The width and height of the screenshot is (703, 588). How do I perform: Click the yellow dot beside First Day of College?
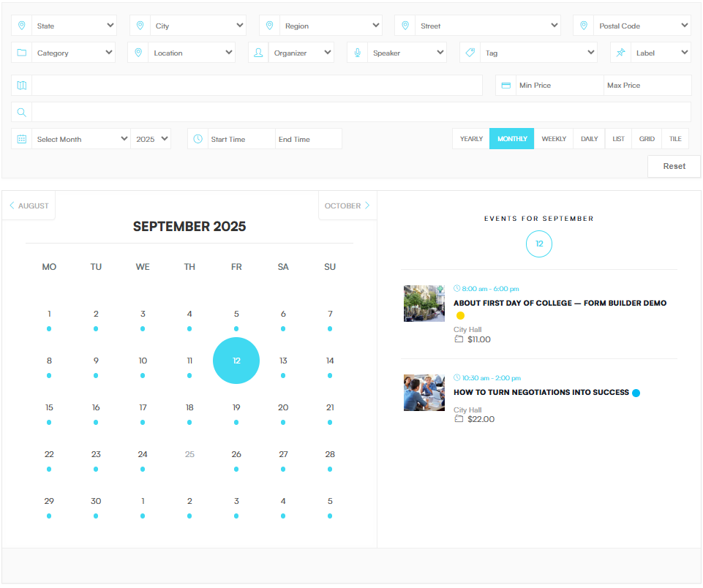pyautogui.click(x=460, y=316)
